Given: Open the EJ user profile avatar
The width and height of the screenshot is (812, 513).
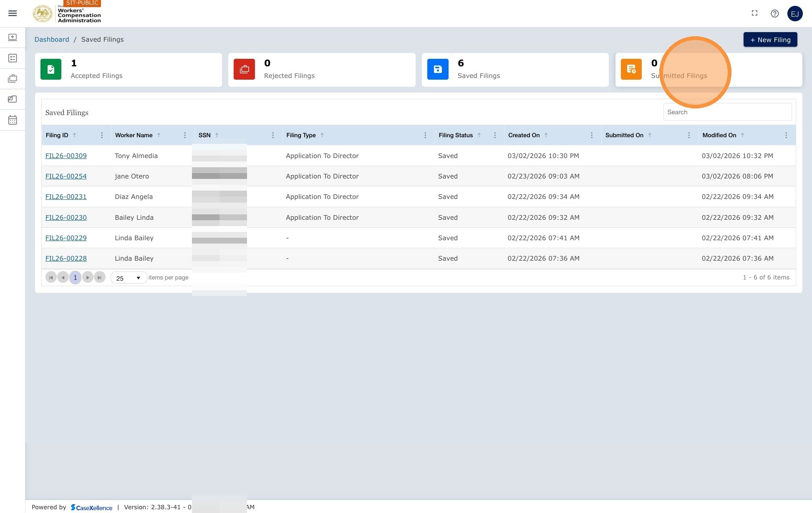Looking at the screenshot, I should 795,13.
